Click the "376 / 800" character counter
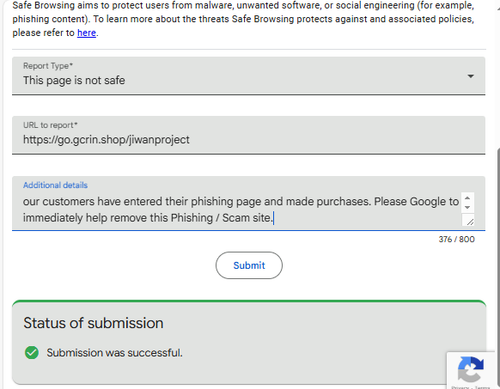500x389 pixels. pos(456,239)
